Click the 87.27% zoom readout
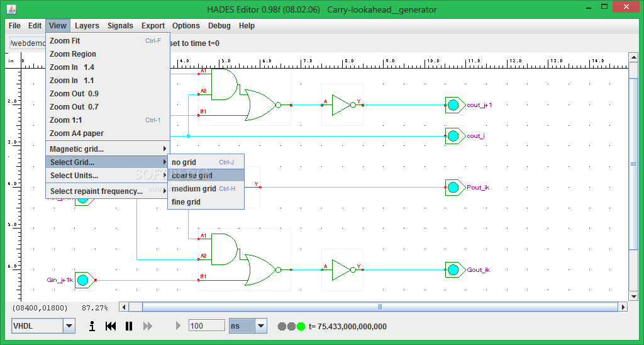644x345 pixels. click(95, 308)
